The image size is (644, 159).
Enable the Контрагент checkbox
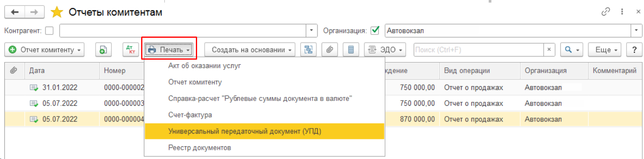tap(50, 31)
